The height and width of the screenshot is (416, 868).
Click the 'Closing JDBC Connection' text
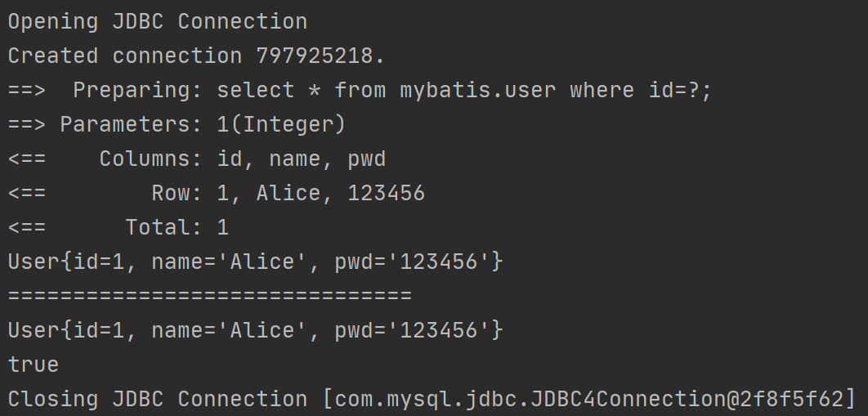(158, 399)
